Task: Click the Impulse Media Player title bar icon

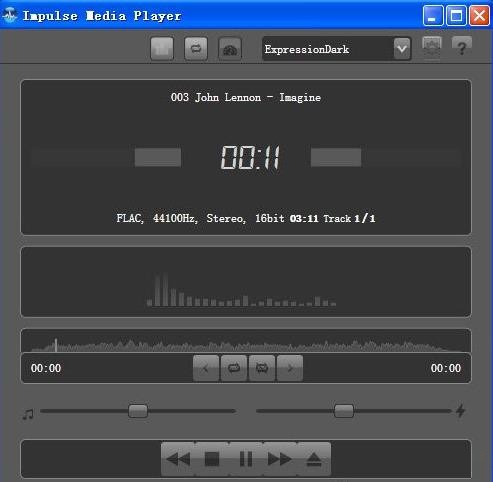Action: click(10, 15)
